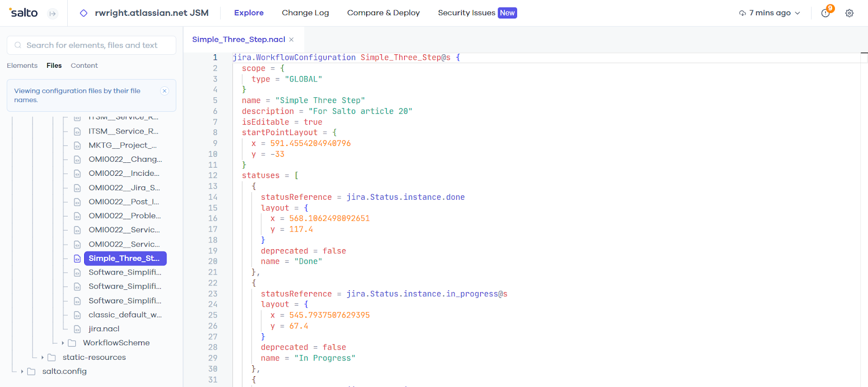Open Security Issues tab

click(x=467, y=12)
